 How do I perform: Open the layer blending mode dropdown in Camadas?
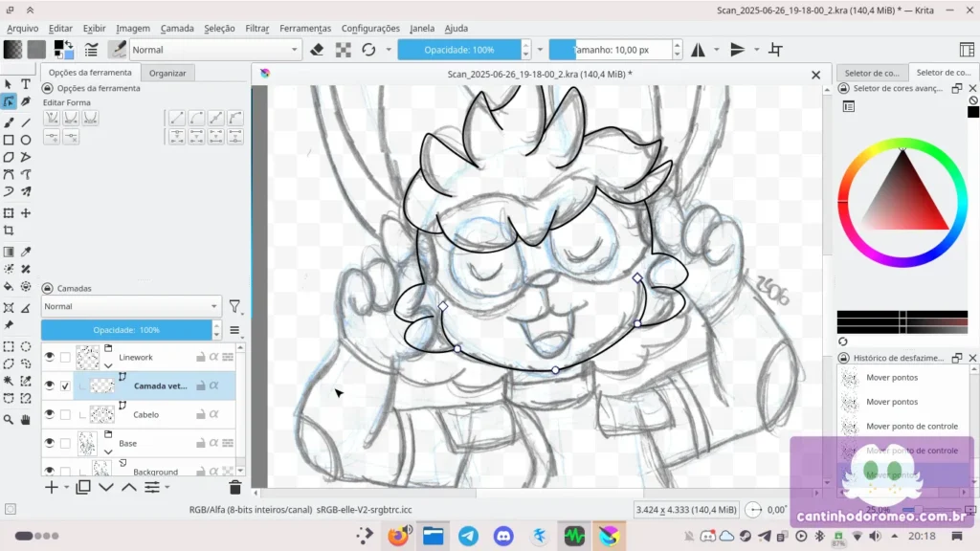pyautogui.click(x=131, y=306)
